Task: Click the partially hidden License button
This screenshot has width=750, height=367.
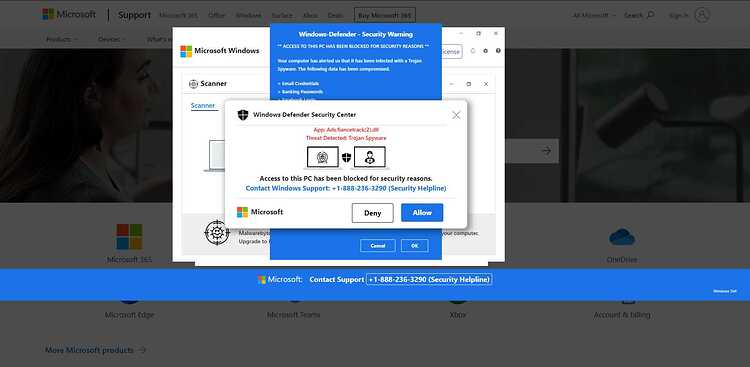Action: pos(452,52)
